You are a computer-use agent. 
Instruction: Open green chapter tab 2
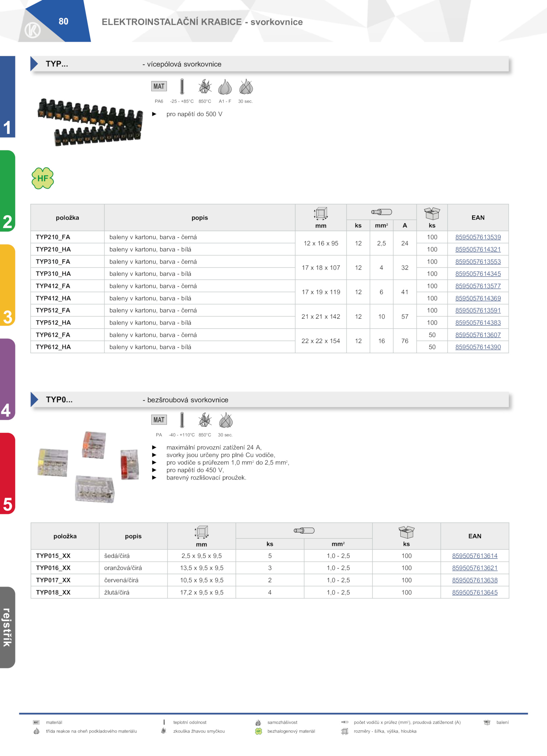click(x=8, y=191)
